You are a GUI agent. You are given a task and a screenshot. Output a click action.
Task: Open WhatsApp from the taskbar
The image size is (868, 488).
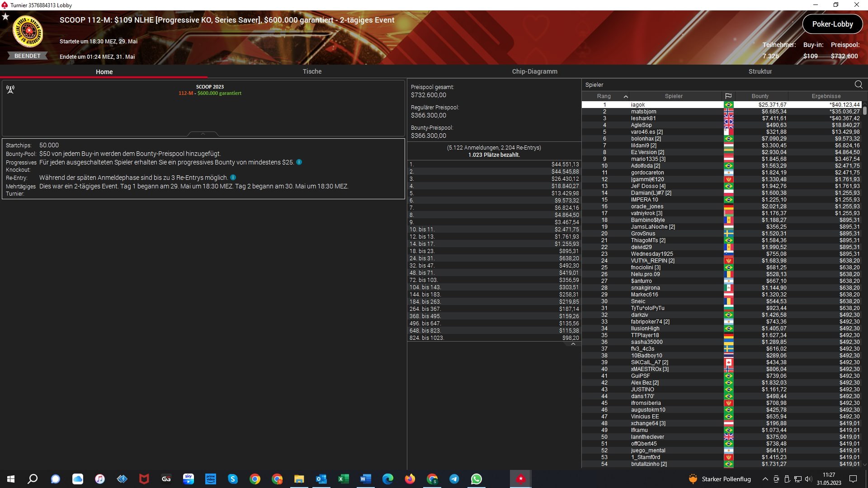(476, 479)
